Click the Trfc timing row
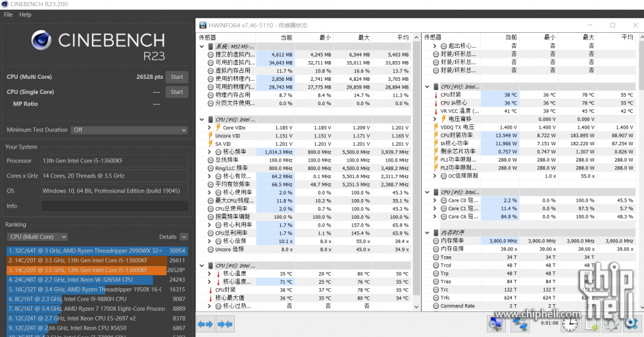Viewport: 644px width, 337px height. point(530,298)
